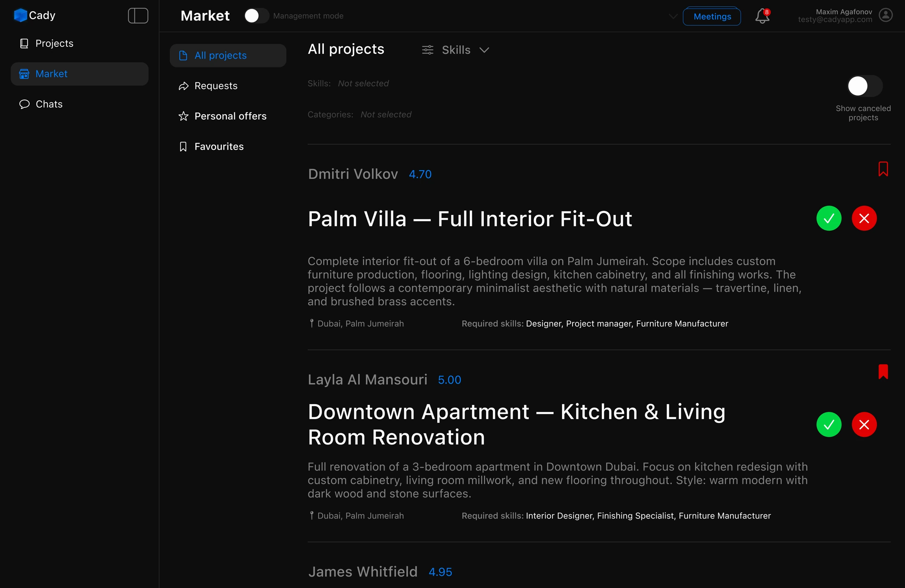The image size is (905, 588).
Task: Click the Market page title
Action: (x=205, y=16)
